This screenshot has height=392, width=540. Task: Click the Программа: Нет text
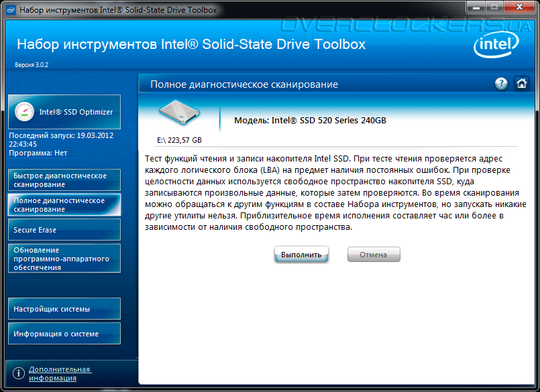(x=38, y=153)
